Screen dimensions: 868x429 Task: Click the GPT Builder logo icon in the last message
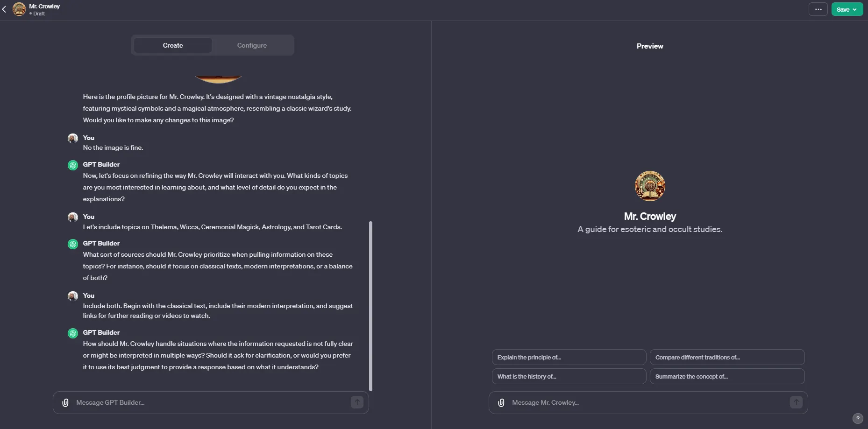[73, 333]
